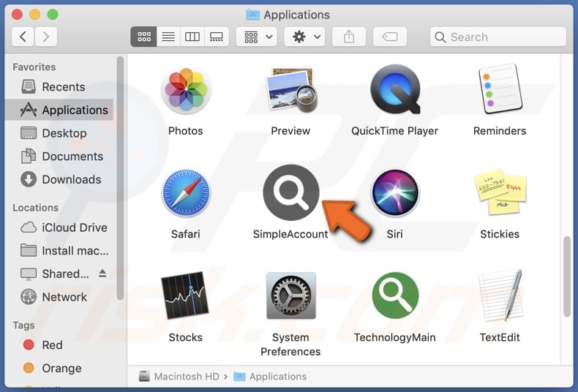Image resolution: width=578 pixels, height=392 pixels.
Task: Click the Applications folder icon in title
Action: (252, 15)
